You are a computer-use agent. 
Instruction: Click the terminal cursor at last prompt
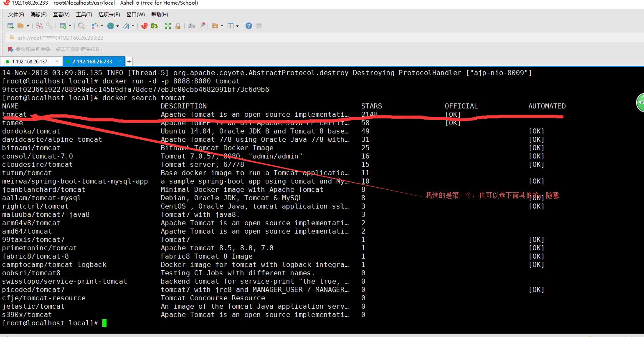click(104, 323)
